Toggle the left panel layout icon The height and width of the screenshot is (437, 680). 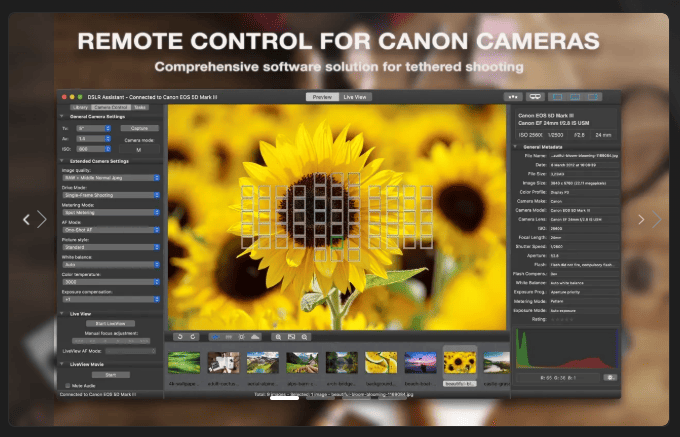click(x=557, y=97)
